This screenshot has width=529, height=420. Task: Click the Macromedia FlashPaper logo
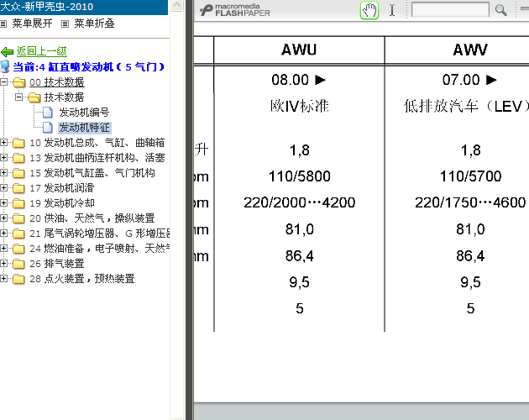[x=235, y=10]
